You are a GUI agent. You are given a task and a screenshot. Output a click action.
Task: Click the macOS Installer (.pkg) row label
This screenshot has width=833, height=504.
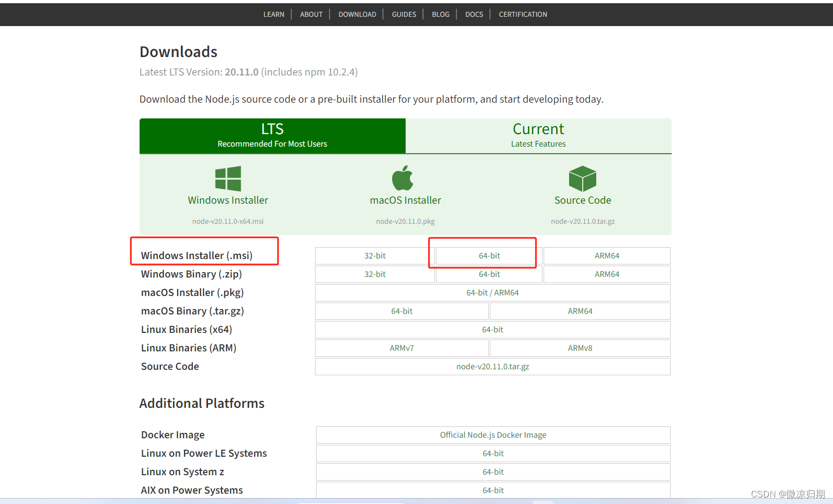tap(192, 293)
